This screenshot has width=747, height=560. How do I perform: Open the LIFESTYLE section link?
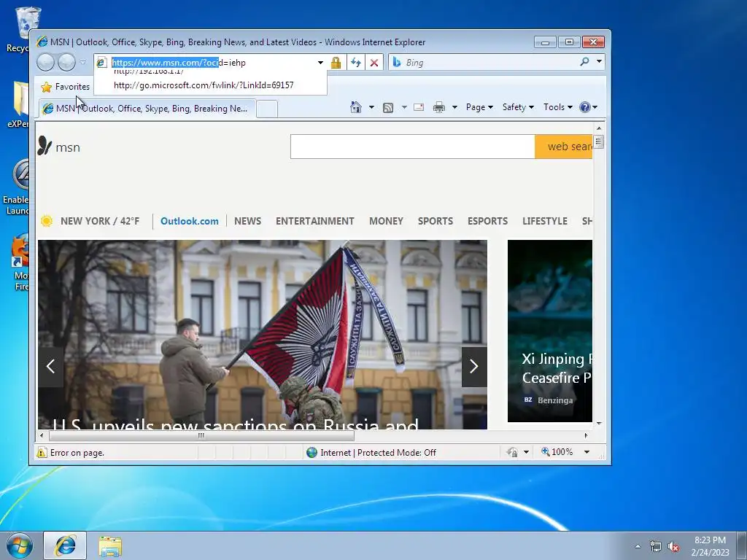[x=545, y=221]
